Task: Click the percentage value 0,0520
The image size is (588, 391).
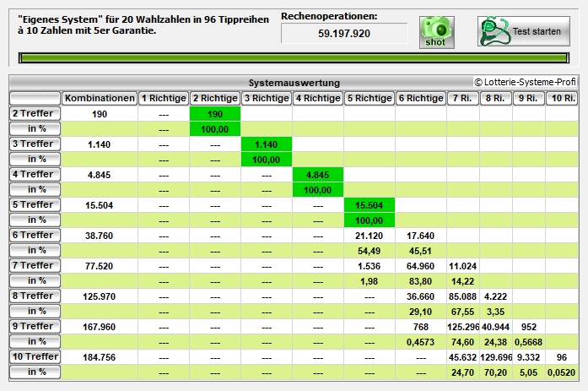Action: (561, 372)
